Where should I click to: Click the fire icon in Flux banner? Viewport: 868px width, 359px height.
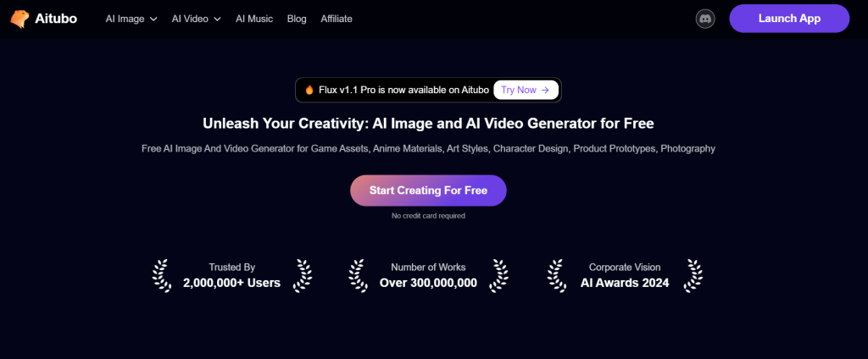[309, 90]
